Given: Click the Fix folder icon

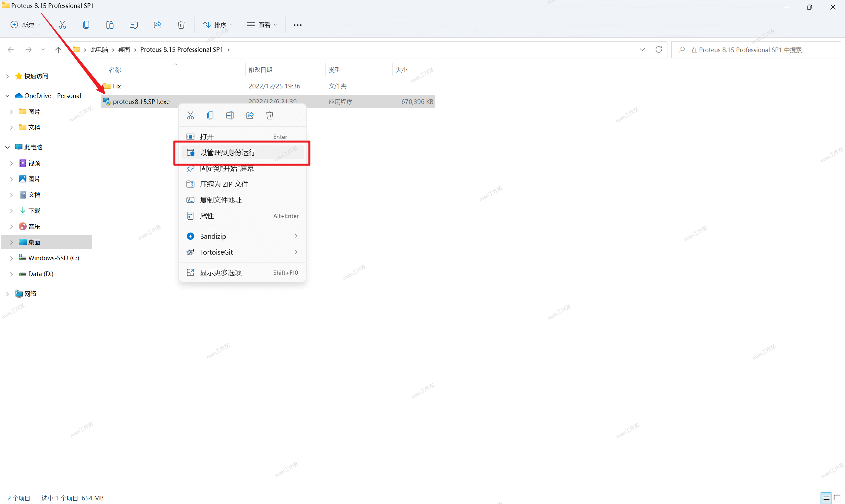Looking at the screenshot, I should [x=107, y=86].
